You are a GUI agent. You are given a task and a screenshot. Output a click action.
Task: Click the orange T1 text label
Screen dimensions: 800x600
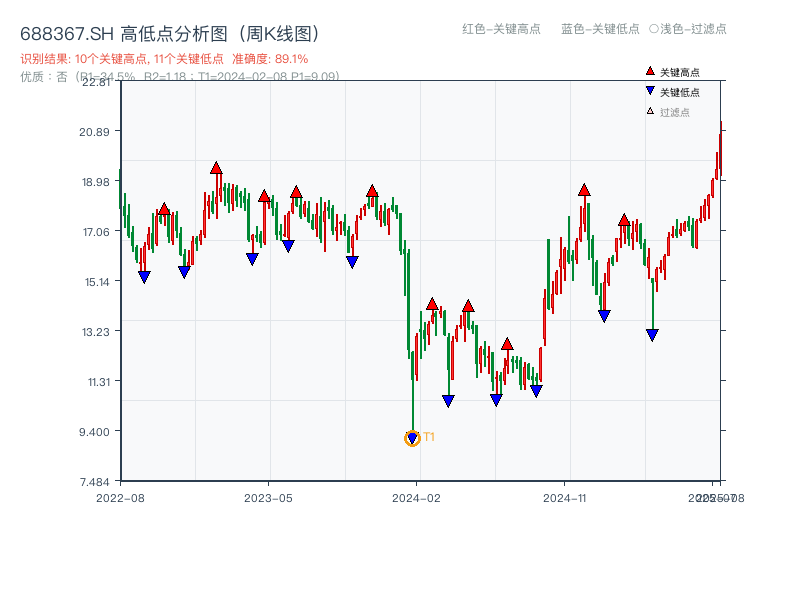[x=429, y=437]
